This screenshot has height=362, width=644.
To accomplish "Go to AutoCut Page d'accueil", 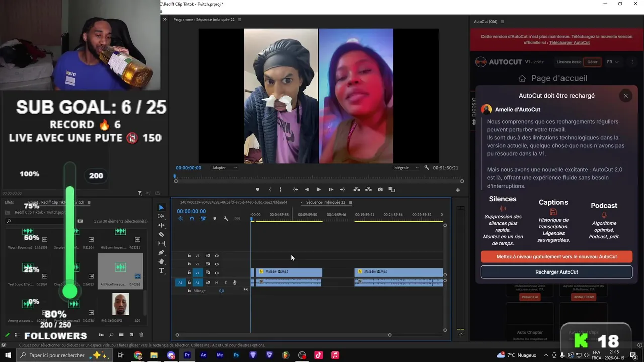I will coord(552,78).
